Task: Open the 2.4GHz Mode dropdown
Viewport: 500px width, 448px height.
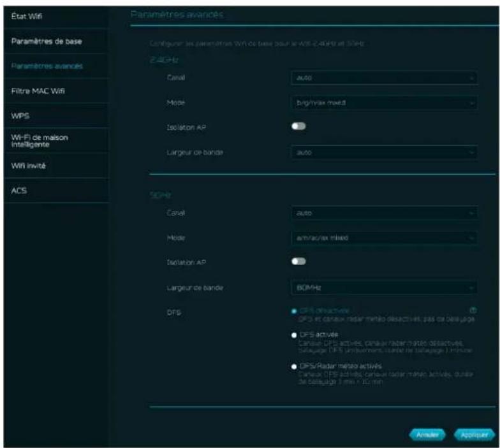Action: coord(384,103)
